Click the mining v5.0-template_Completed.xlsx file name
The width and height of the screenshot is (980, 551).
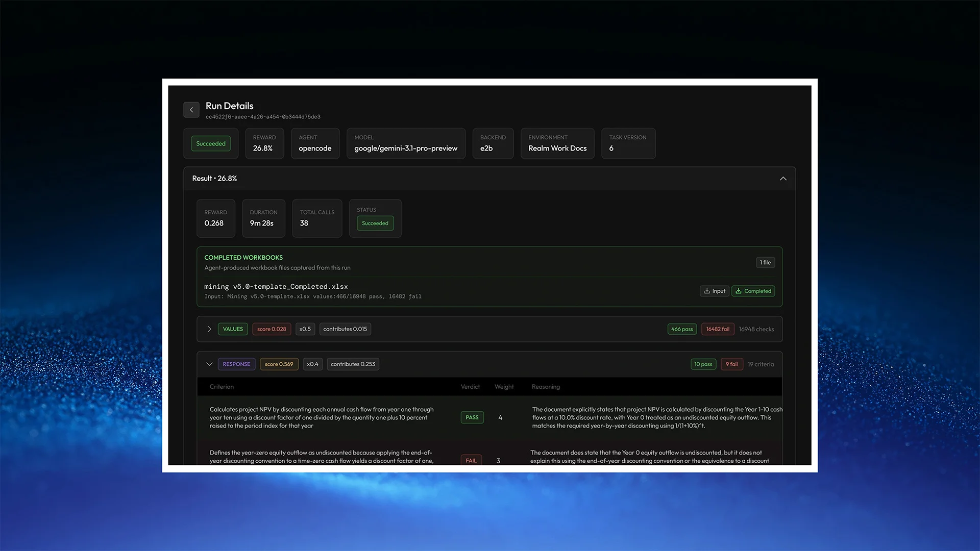point(276,287)
